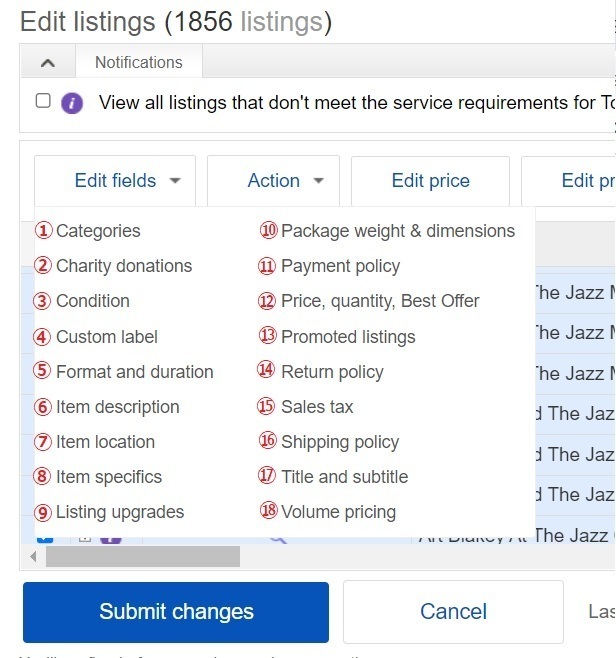The image size is (616, 658).
Task: Select Price, quantity, Best Offer
Action: tap(379, 301)
